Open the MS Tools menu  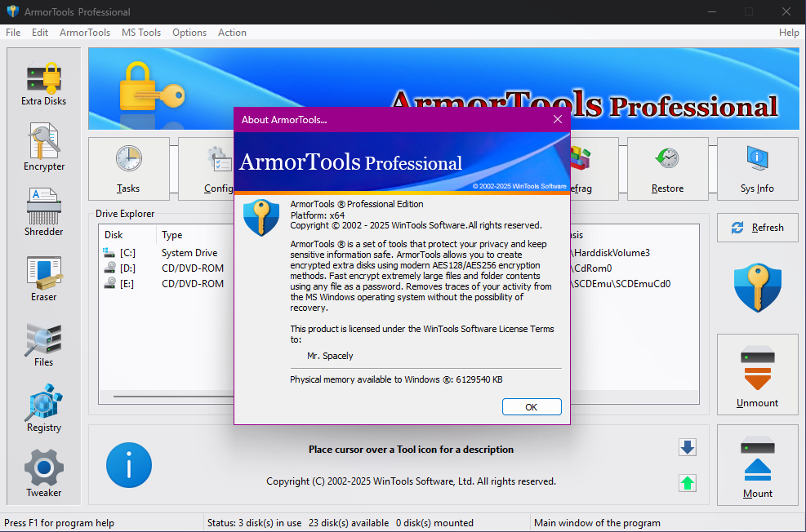(x=141, y=33)
